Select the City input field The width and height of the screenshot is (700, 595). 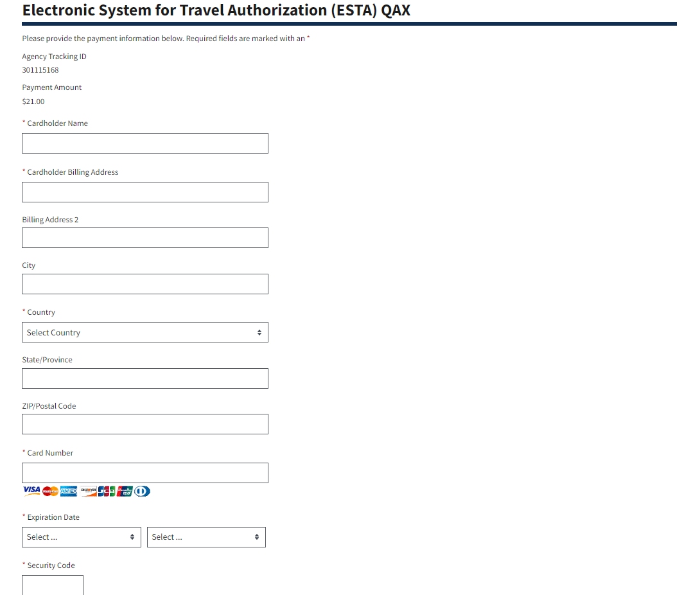[x=144, y=284]
